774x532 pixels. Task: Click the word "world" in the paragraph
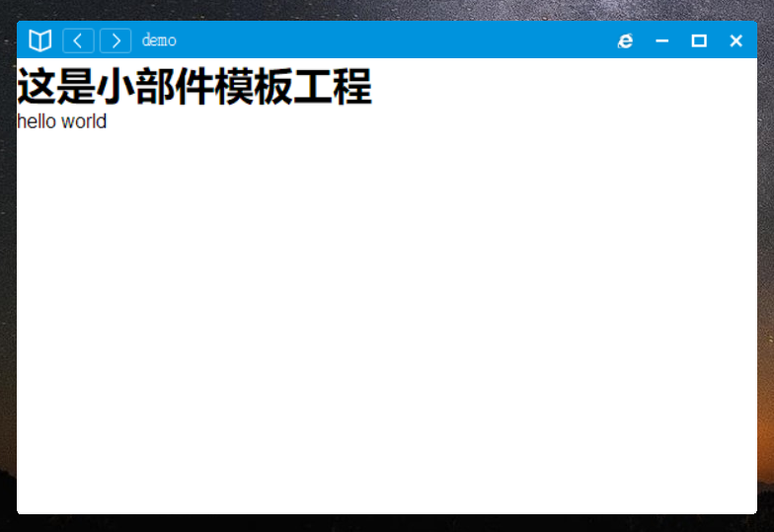coord(83,122)
